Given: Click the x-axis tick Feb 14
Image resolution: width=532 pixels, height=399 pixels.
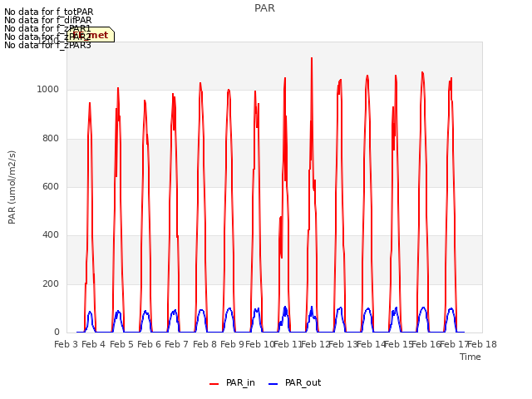Looking at the screenshot, I should pos(372,344).
